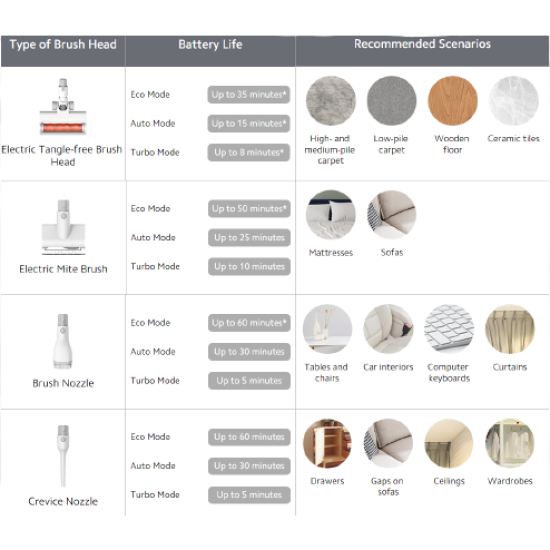The image size is (550, 550).
Task: Click the 'Brush Nozzle' label
Action: tap(63, 383)
